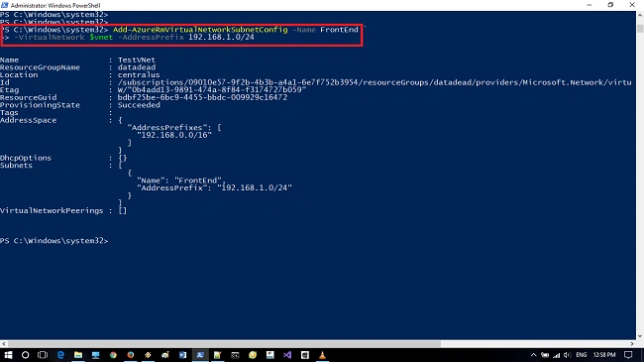Restore down the PowerShell window

pyautogui.click(x=610, y=5)
